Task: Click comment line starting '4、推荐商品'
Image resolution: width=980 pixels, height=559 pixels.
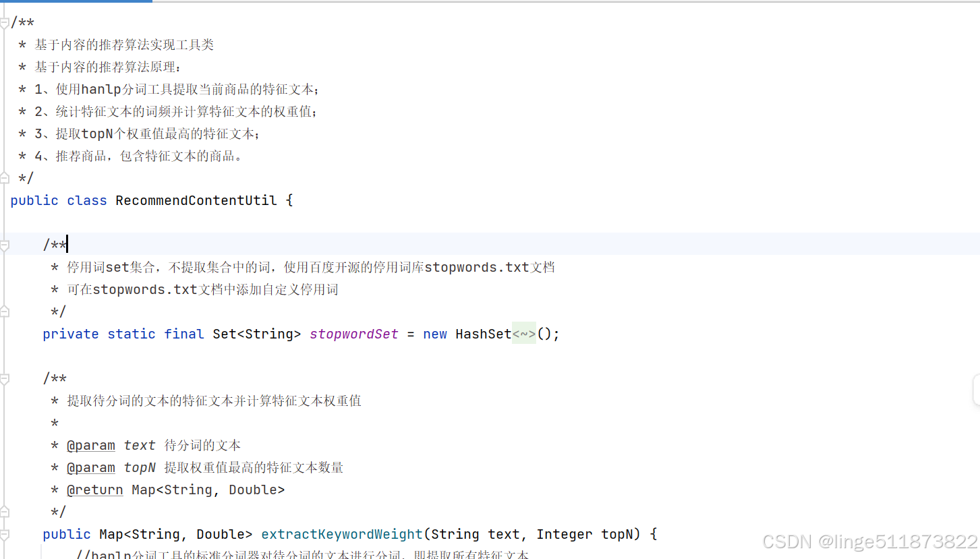Action: (x=139, y=156)
